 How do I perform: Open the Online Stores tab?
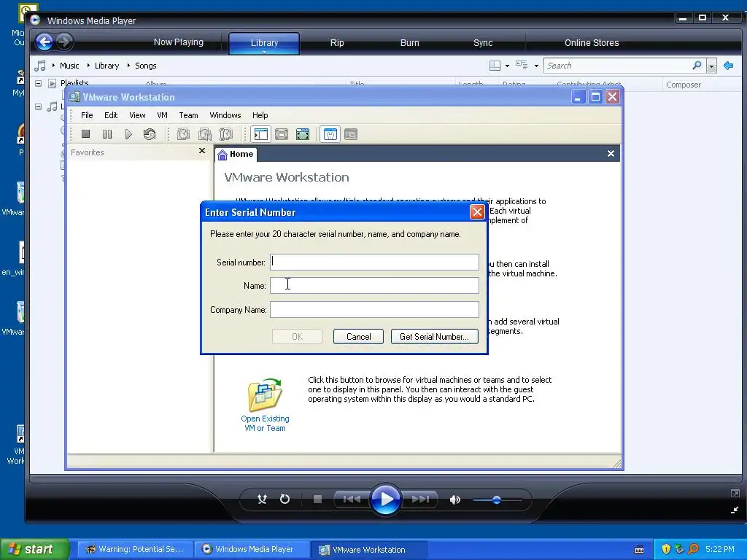click(x=592, y=43)
